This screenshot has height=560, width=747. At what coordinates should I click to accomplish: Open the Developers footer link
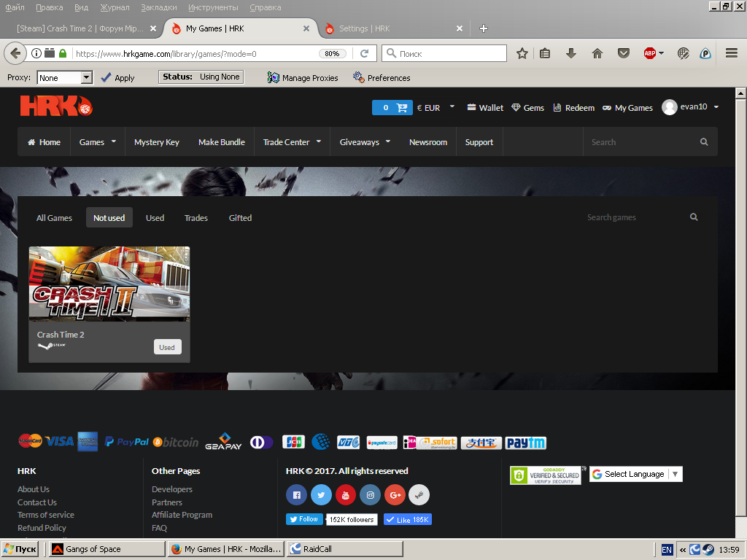point(172,489)
